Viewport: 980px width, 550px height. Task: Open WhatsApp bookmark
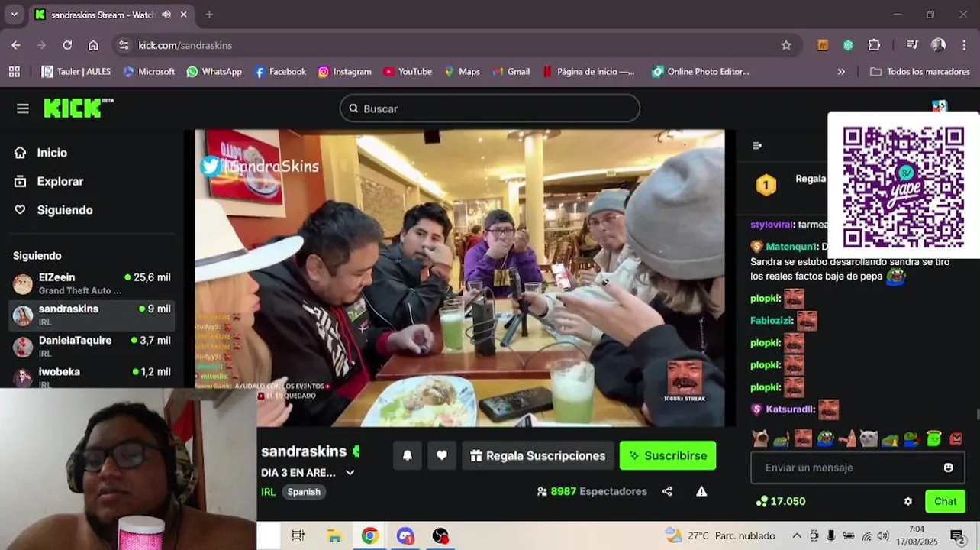pos(214,72)
